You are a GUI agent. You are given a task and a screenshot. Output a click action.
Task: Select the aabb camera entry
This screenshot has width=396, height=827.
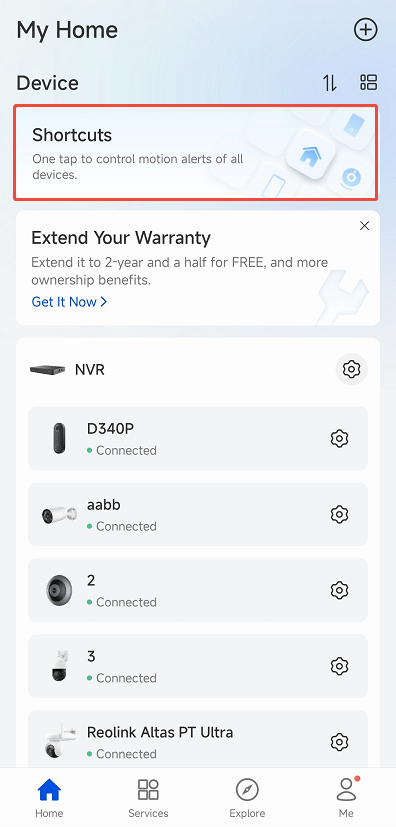pos(198,514)
